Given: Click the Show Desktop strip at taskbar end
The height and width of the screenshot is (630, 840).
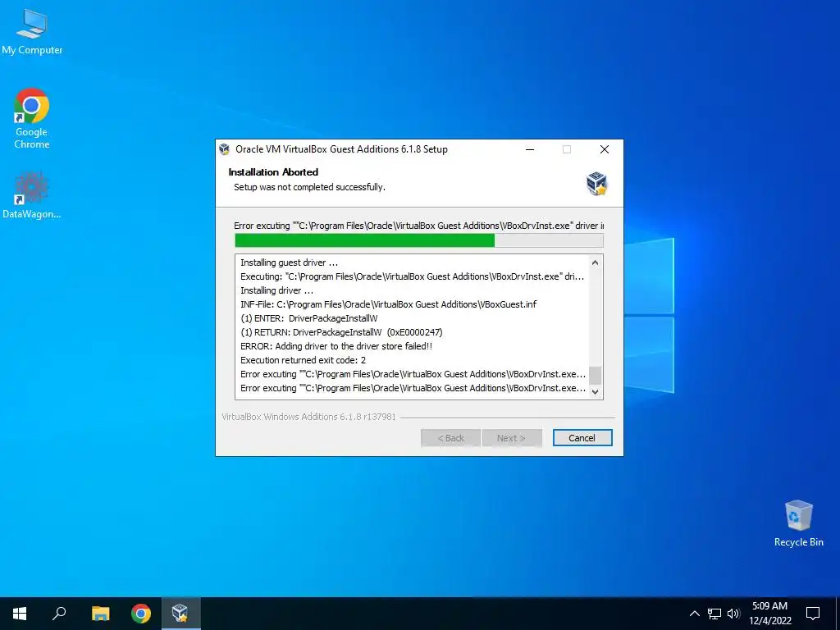Looking at the screenshot, I should click(x=838, y=614).
